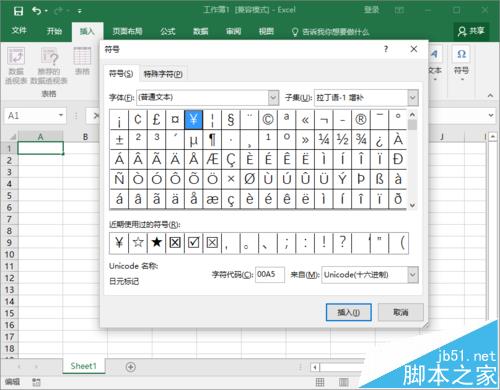Switch to the Home (开始) ribbon tab

(x=54, y=31)
